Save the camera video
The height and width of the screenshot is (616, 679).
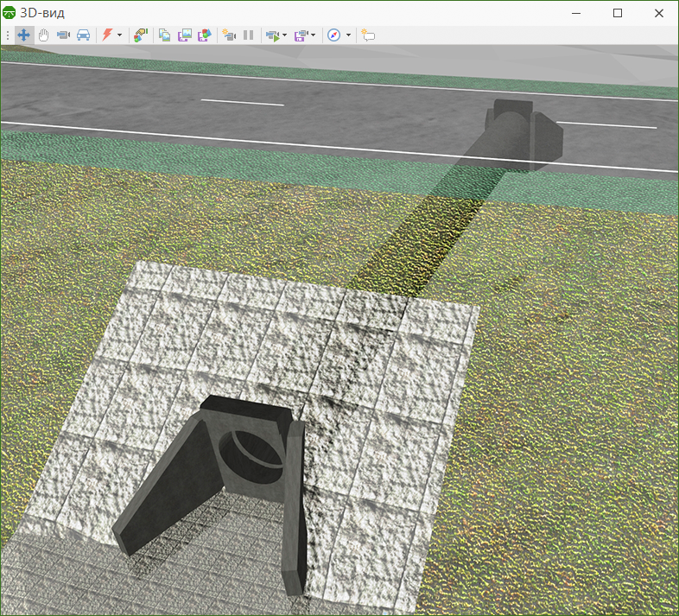point(301,35)
